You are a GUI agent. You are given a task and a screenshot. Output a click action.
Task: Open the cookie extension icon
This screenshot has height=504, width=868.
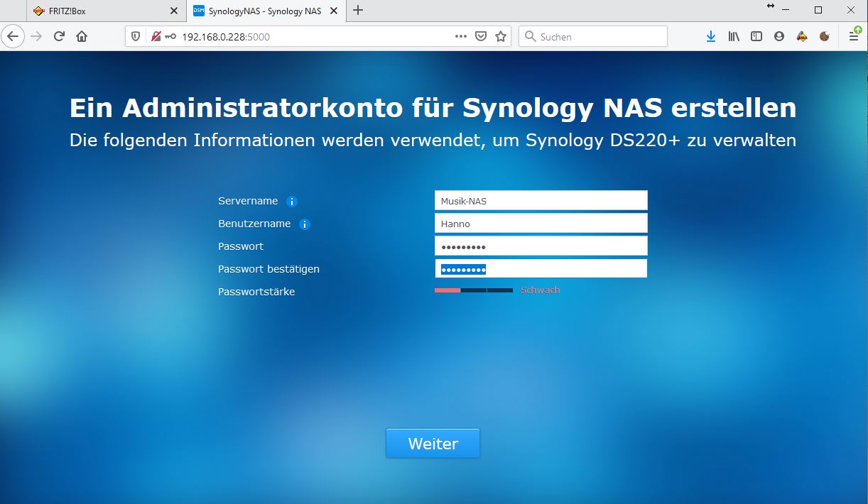coord(825,36)
